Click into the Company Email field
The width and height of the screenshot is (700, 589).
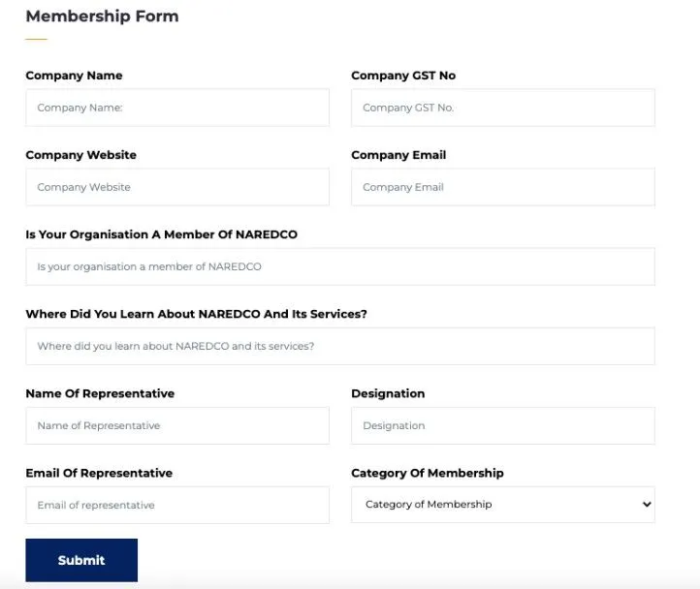(502, 187)
